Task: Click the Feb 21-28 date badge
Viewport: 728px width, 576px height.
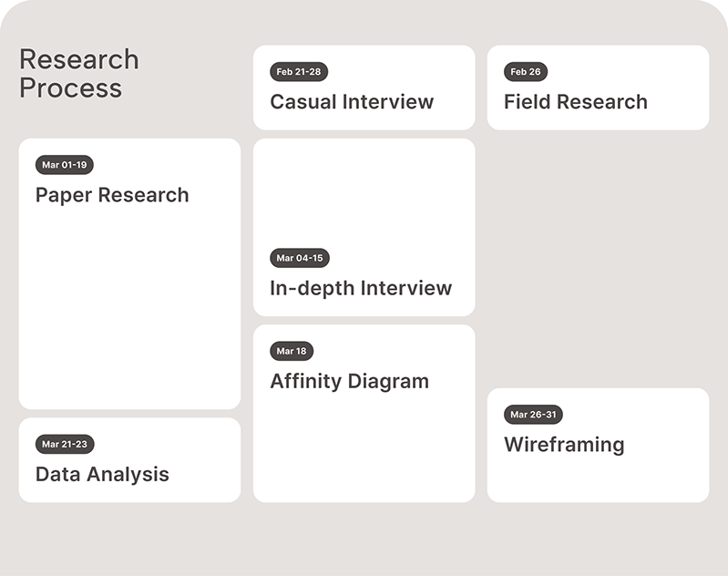Action: pyautogui.click(x=299, y=72)
